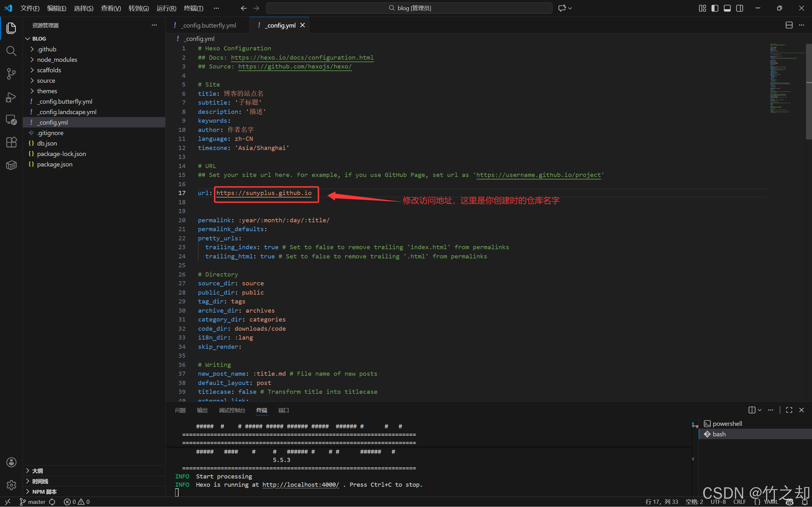Image resolution: width=812 pixels, height=507 pixels.
Task: Open the Extensions view icon
Action: (11, 142)
